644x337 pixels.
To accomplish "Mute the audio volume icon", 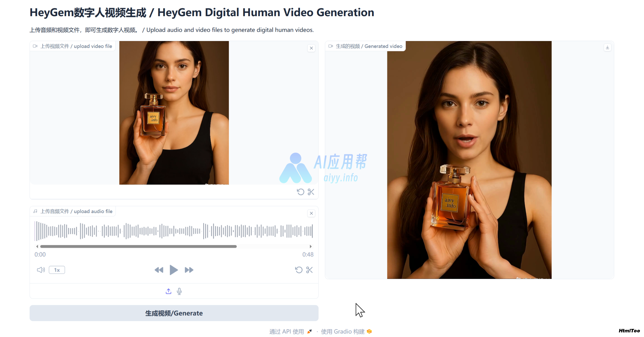I will click(x=41, y=270).
